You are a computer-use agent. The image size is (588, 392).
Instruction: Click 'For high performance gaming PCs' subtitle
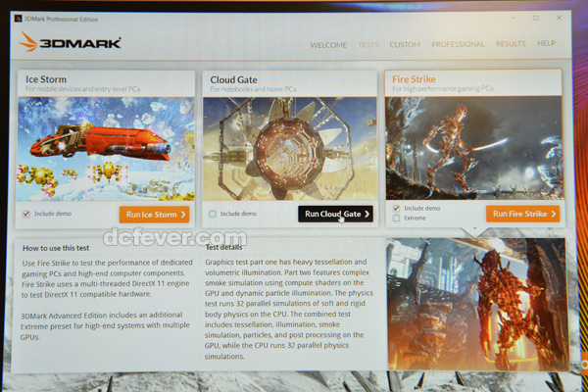(x=443, y=88)
